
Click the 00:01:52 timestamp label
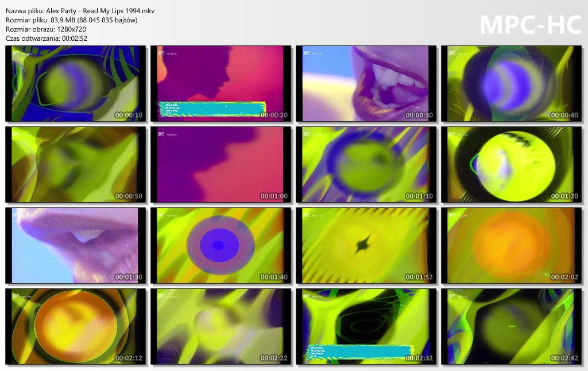click(x=419, y=277)
